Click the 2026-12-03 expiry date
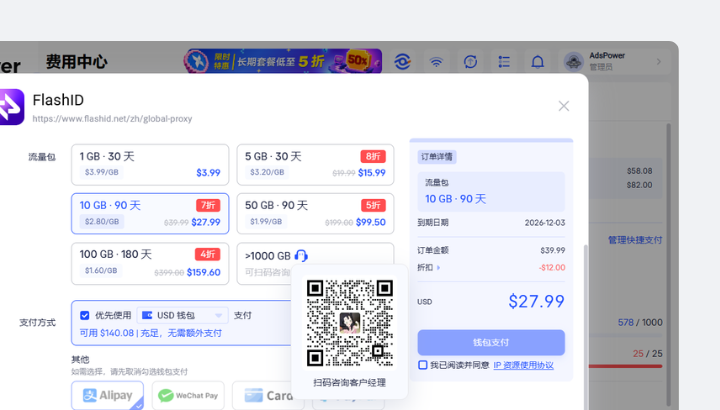 545,223
